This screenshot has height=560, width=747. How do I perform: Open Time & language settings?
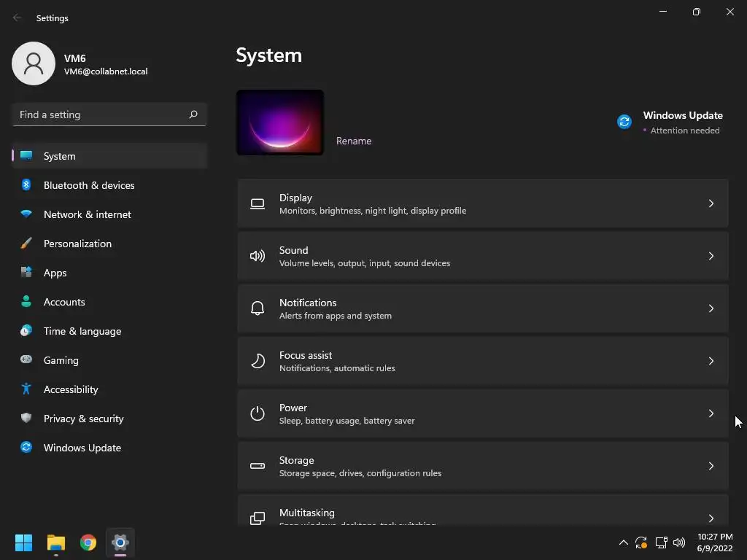[109, 330]
